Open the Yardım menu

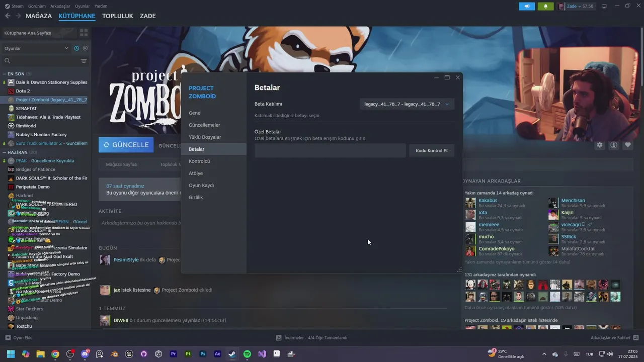tap(101, 6)
